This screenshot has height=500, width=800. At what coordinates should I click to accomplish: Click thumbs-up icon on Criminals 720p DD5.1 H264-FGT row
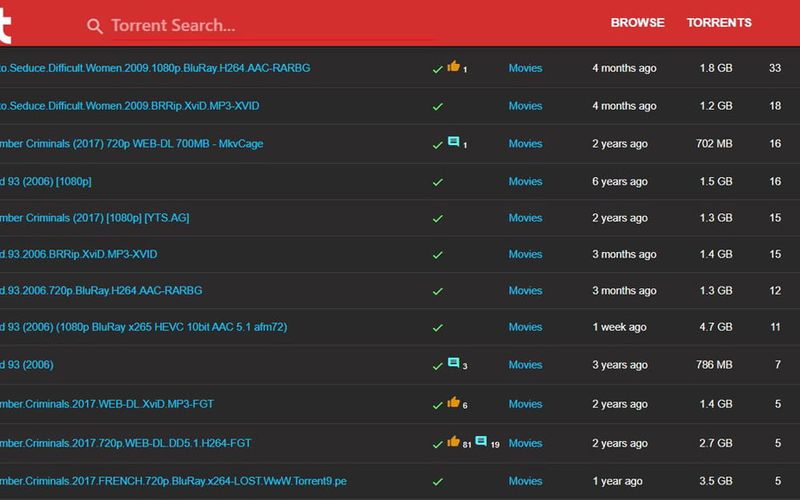click(454, 441)
